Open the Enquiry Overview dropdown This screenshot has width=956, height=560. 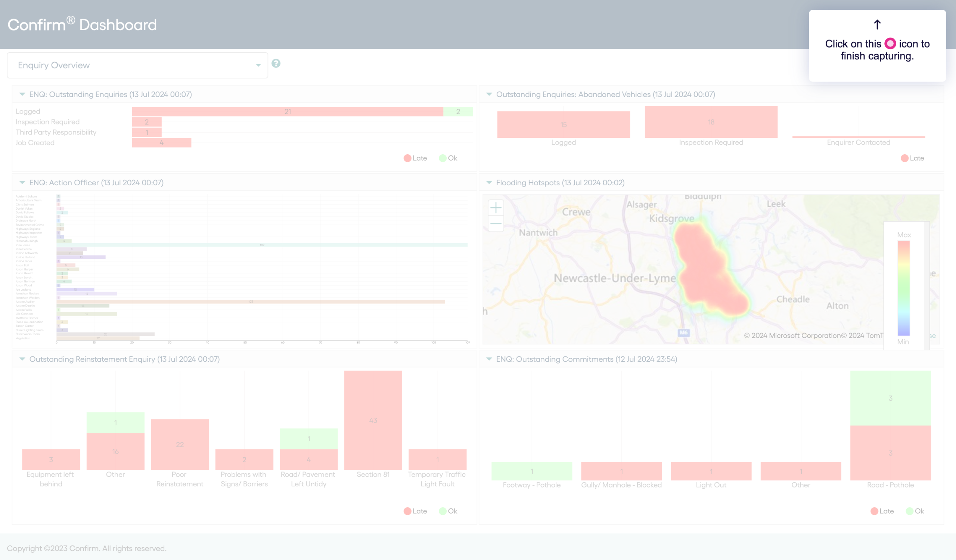click(x=137, y=65)
